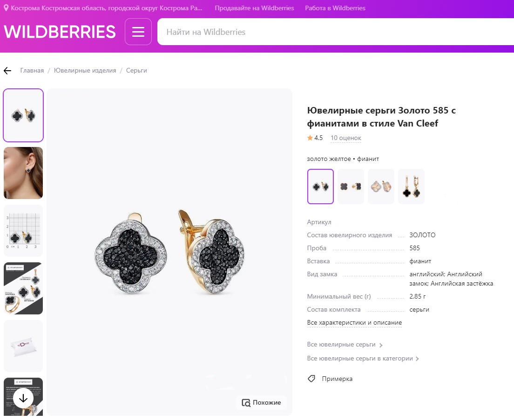Viewport: 514px width, 420px height.
Task: Select the white clover earring variant
Action: click(x=381, y=187)
